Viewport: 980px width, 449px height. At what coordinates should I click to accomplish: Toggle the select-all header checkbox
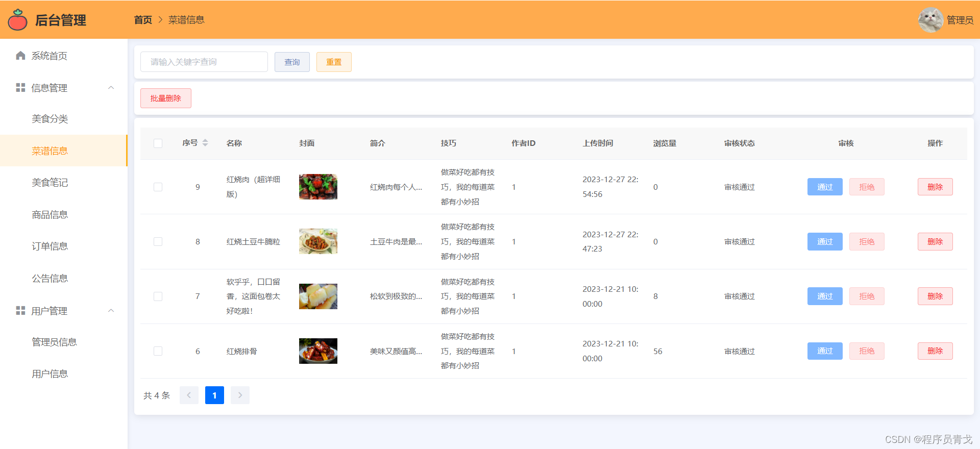tap(158, 143)
